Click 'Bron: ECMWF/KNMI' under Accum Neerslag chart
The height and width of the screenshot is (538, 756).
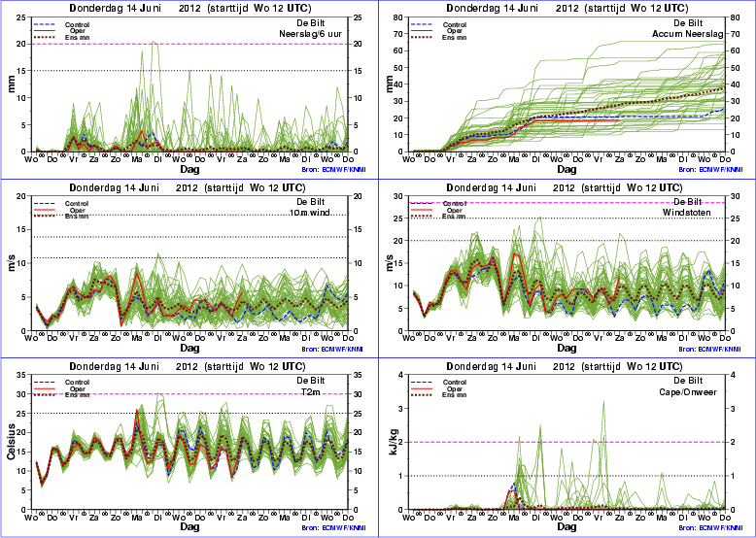click(x=710, y=170)
